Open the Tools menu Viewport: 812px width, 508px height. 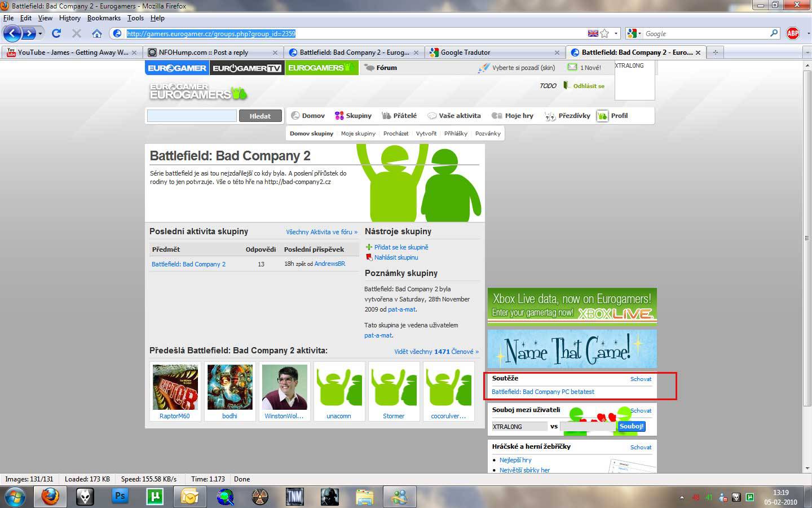point(135,18)
